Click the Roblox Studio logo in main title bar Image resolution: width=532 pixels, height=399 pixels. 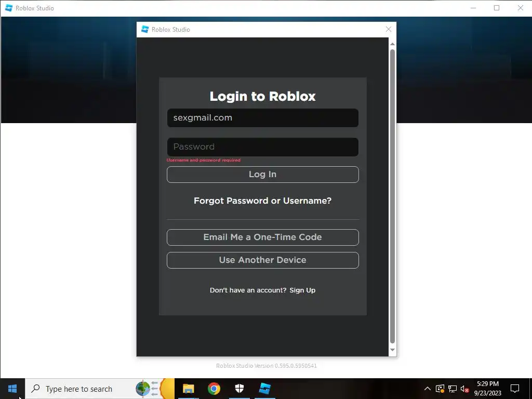(x=9, y=8)
